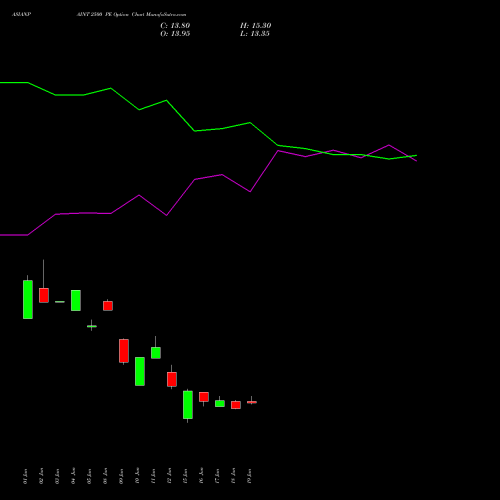Click the 15 date label on the x-axis
The height and width of the screenshot is (500, 500).
click(x=185, y=476)
